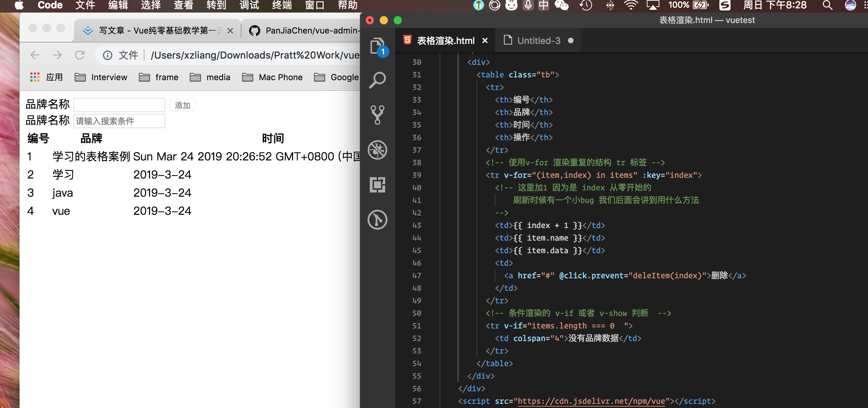Open Source Control panel in activity bar

tap(377, 115)
